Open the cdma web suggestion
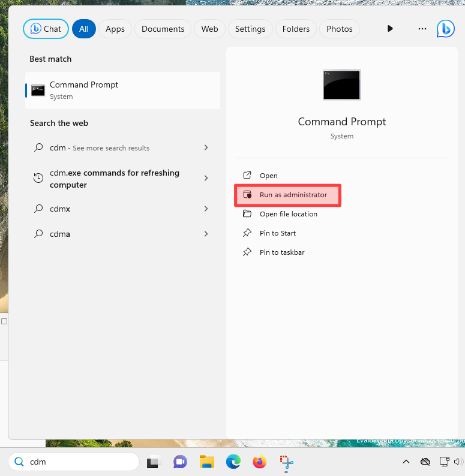The image size is (465, 476). pyautogui.click(x=122, y=234)
